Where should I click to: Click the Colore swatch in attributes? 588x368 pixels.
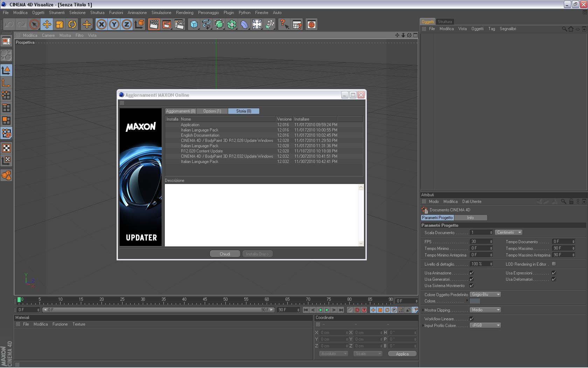pyautogui.click(x=475, y=301)
